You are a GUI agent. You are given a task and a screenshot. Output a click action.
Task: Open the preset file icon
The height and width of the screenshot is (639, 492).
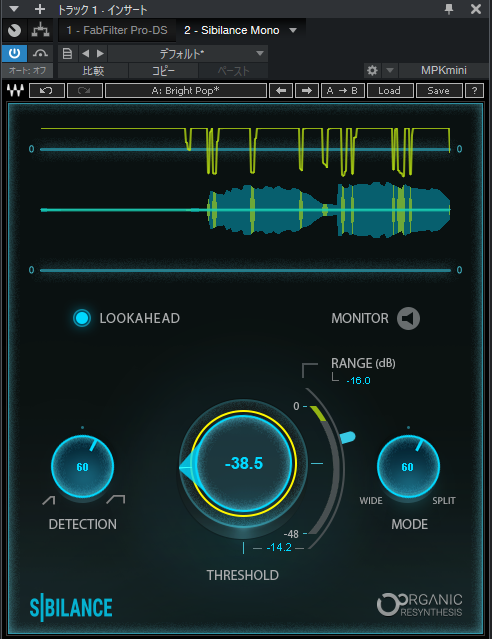coord(67,53)
